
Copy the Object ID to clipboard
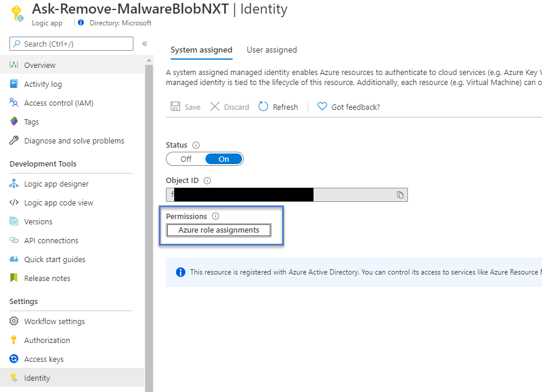(x=400, y=195)
